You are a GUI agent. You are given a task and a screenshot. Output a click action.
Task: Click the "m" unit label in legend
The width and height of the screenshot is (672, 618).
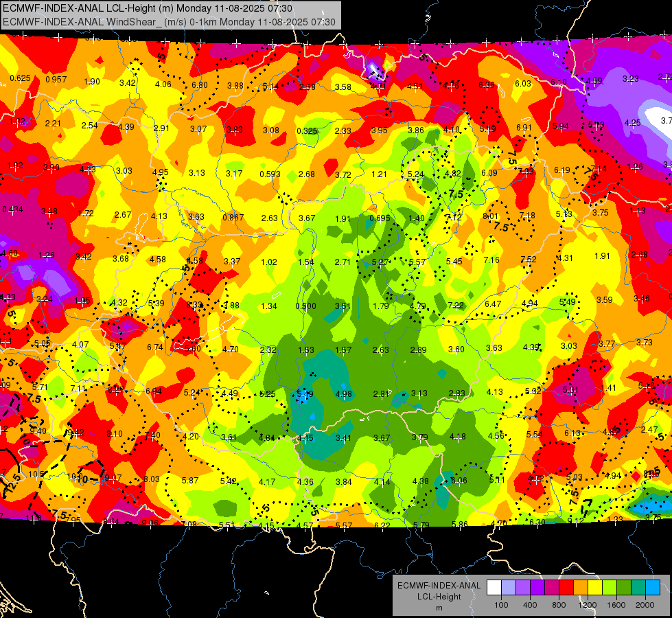(439, 608)
